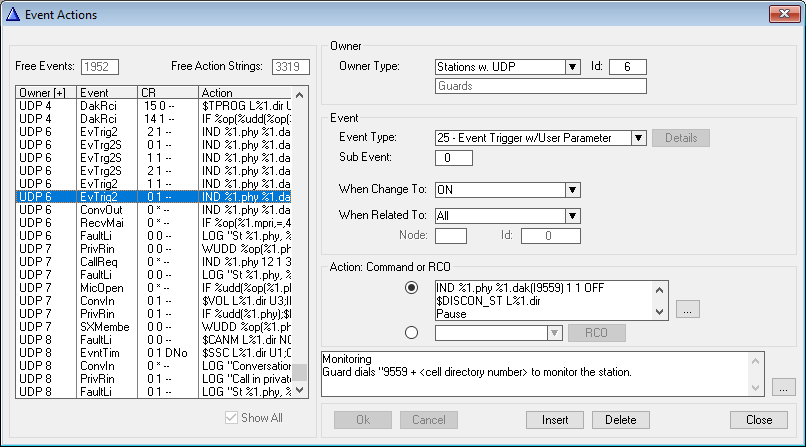Expand the When Change To dropdown
Image resolution: width=806 pixels, height=447 pixels.
point(572,190)
